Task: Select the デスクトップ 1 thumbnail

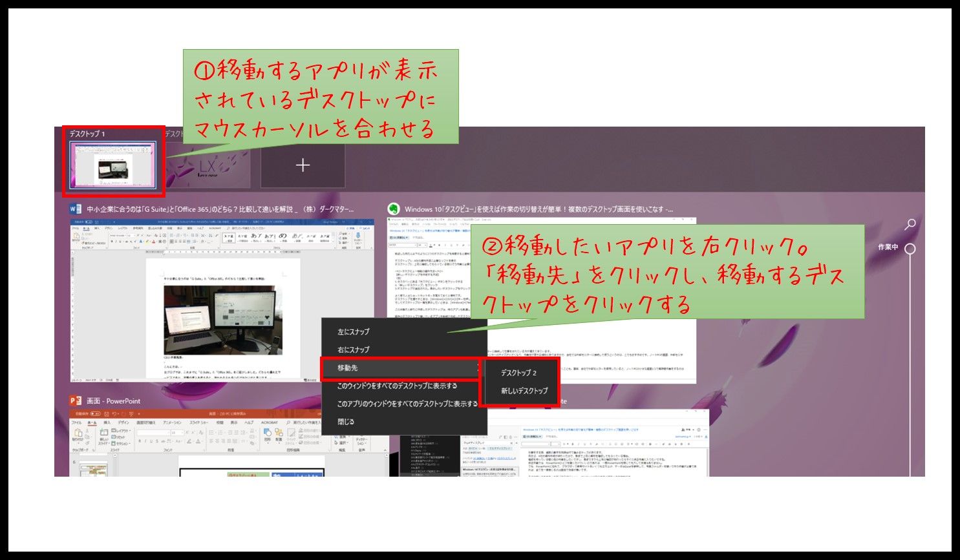Action: coord(112,167)
